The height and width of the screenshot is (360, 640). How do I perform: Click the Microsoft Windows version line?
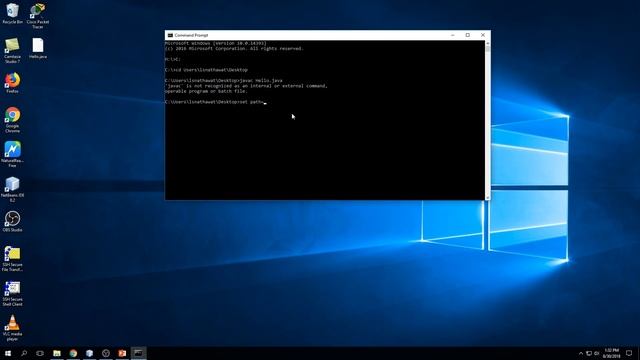tap(216, 43)
